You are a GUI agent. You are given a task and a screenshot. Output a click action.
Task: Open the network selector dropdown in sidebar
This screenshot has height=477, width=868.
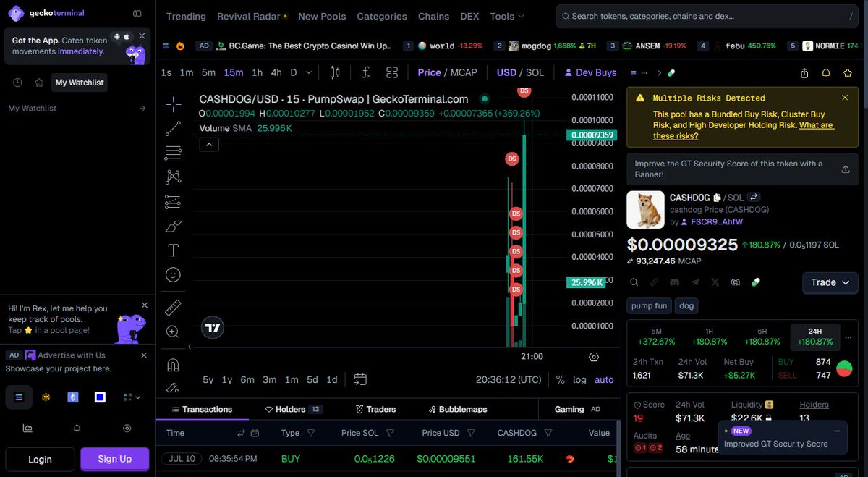[x=132, y=397]
